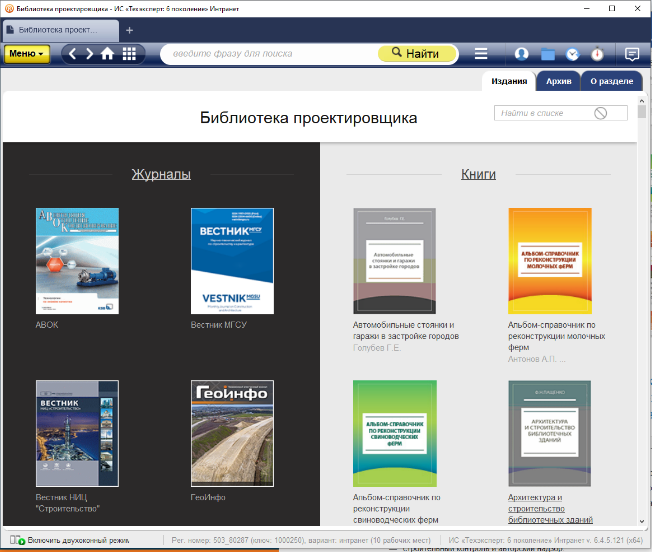652x552 pixels.
Task: Focus the search phrase input field
Action: pyautogui.click(x=270, y=54)
